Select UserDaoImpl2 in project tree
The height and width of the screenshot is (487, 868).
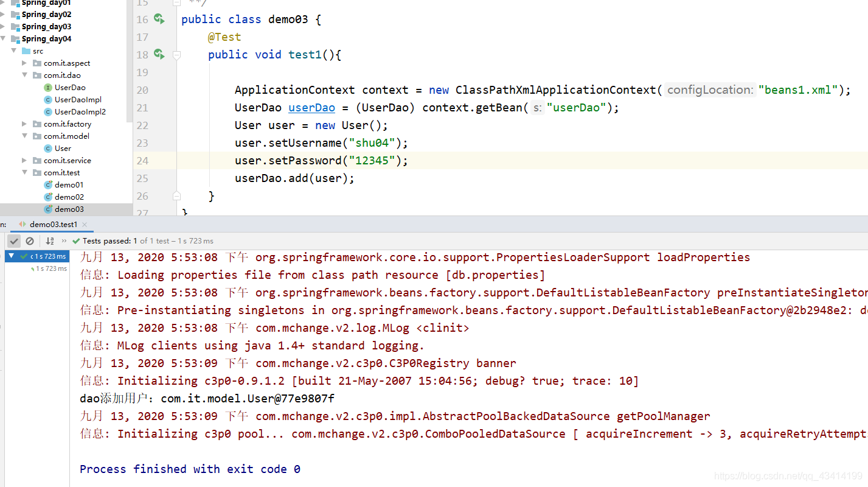click(80, 111)
